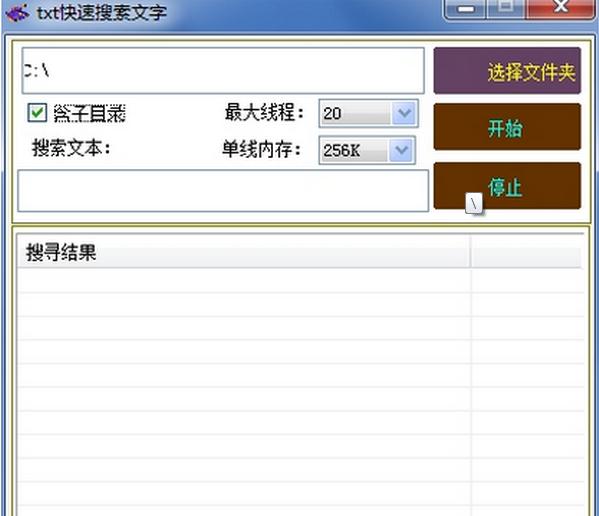Open the 最大线程 dropdown showing 20
The height and width of the screenshot is (516, 599).
tap(368, 113)
